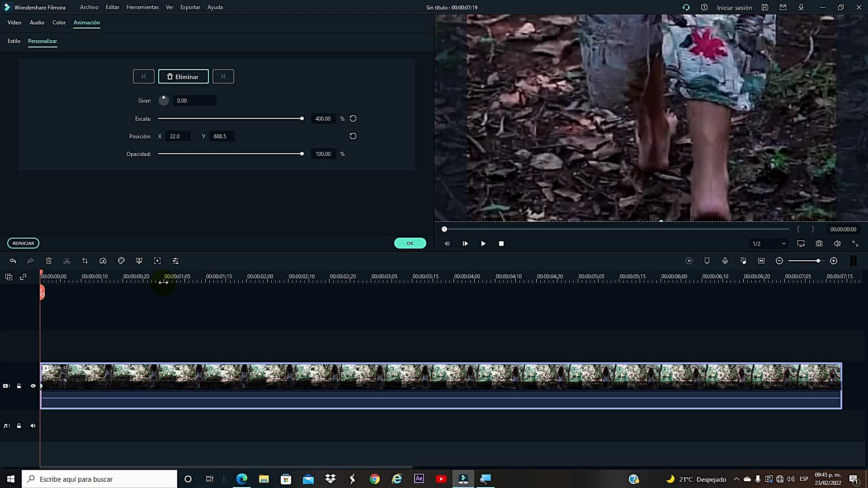Open the Speed control speedometer icon
868x488 pixels.
coord(103,261)
